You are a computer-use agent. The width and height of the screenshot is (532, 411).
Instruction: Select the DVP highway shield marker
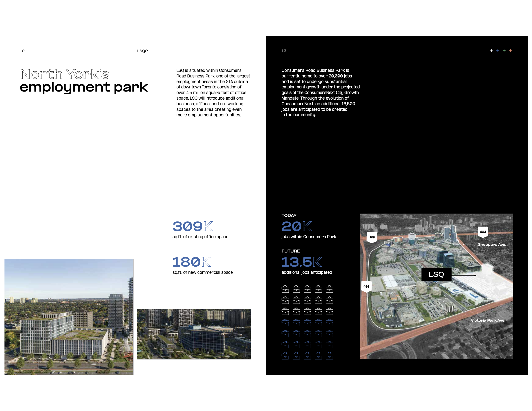372,237
